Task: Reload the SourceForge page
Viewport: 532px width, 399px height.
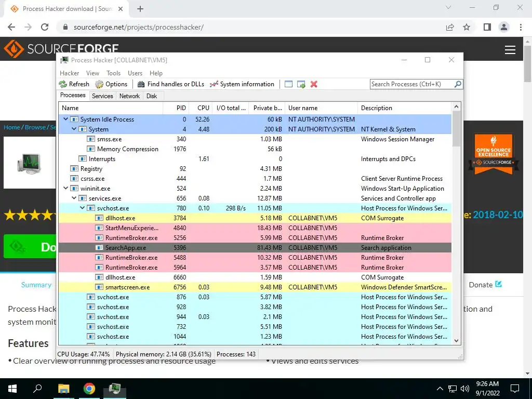Action: (45, 27)
